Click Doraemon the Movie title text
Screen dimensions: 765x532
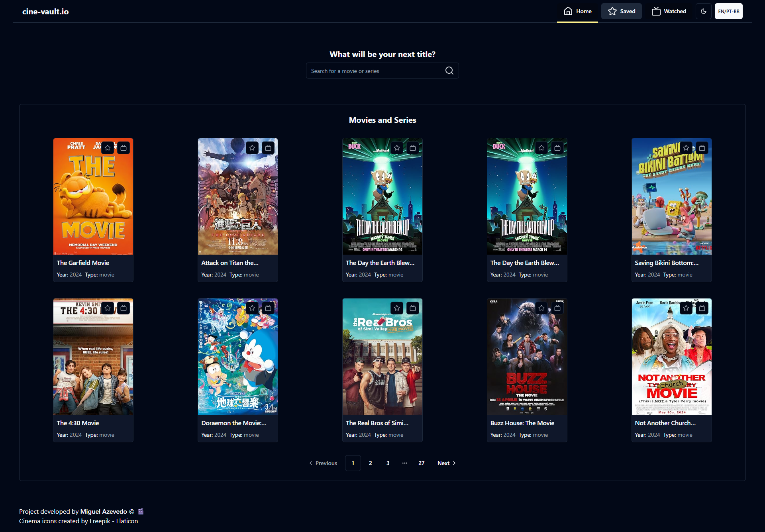pyautogui.click(x=234, y=423)
